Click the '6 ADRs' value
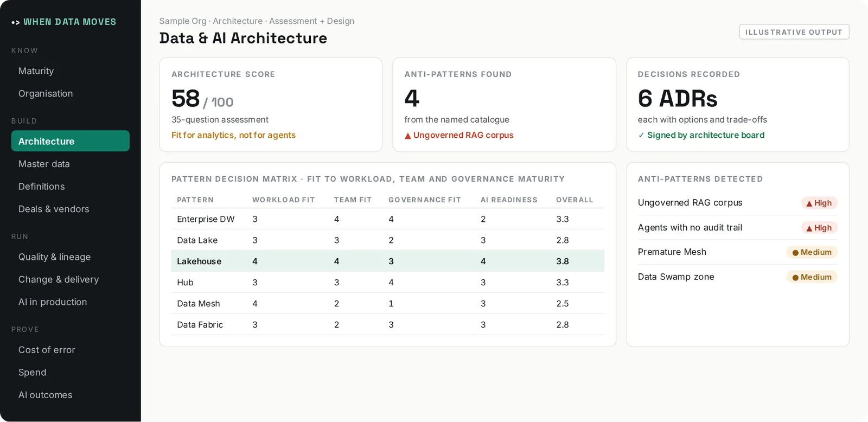 click(x=678, y=99)
